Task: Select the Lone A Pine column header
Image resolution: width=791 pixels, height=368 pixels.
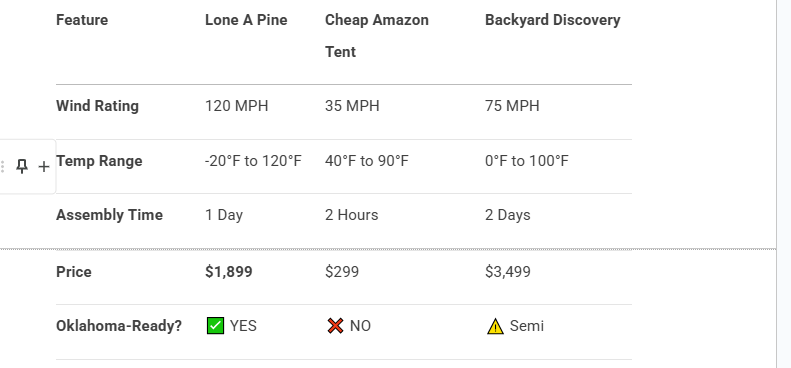Action: point(246,20)
